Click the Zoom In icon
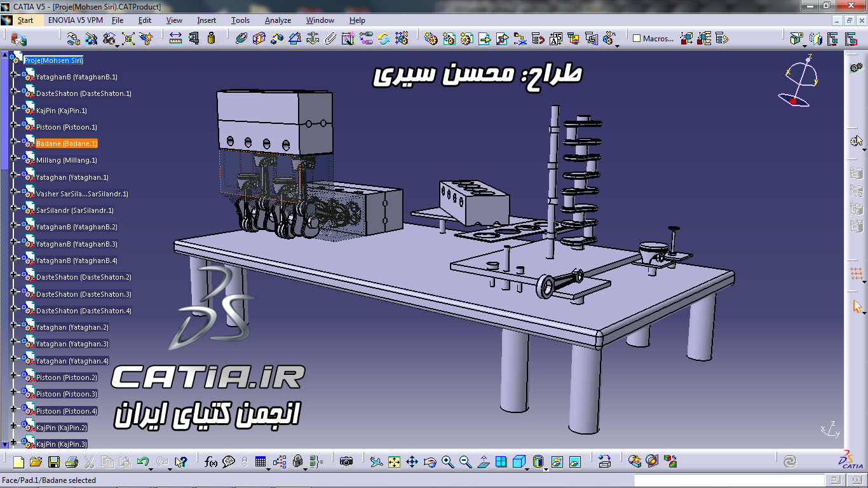Viewport: 868px width, 488px height. (447, 462)
